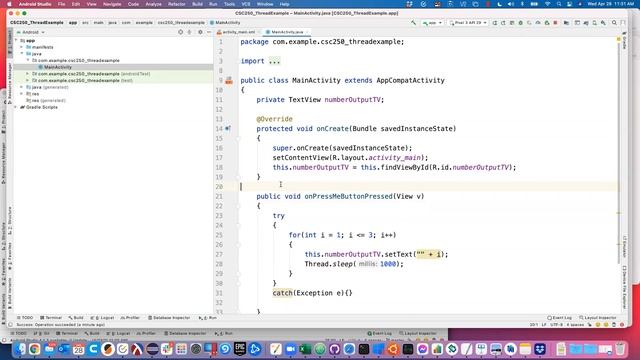Open the Logcat tool window

(102, 318)
